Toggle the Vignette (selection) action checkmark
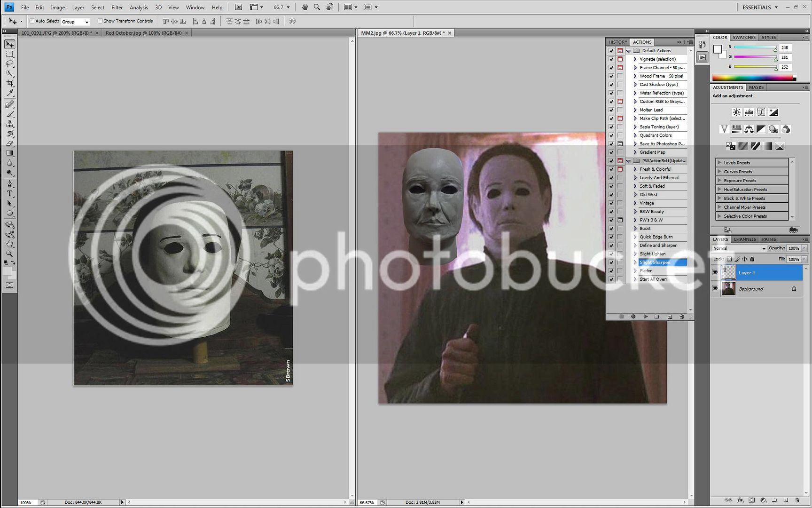 pyautogui.click(x=611, y=59)
